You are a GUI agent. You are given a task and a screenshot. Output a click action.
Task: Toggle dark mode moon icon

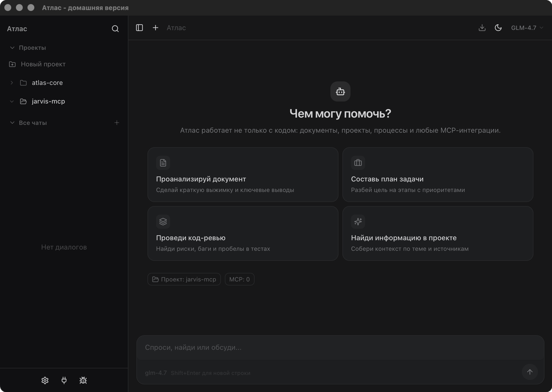(498, 28)
